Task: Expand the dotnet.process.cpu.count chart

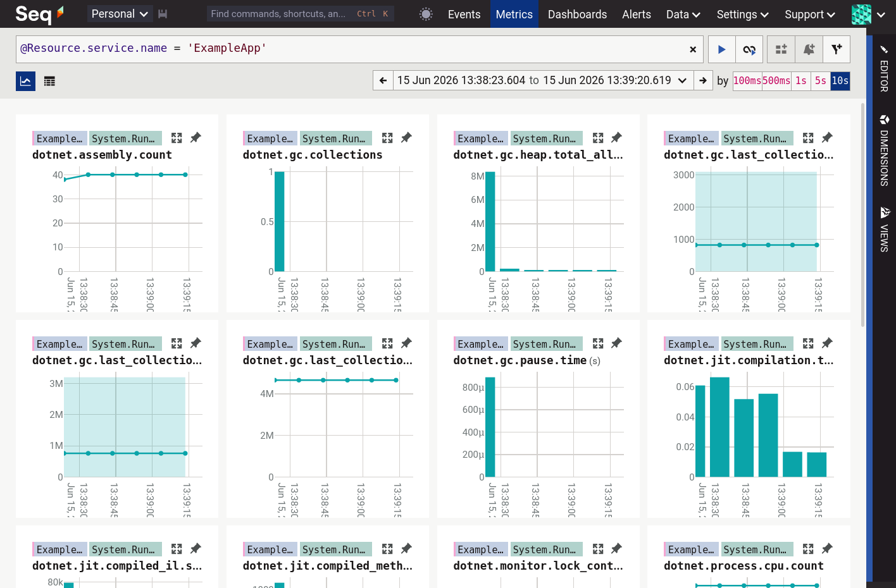Action: [808, 549]
